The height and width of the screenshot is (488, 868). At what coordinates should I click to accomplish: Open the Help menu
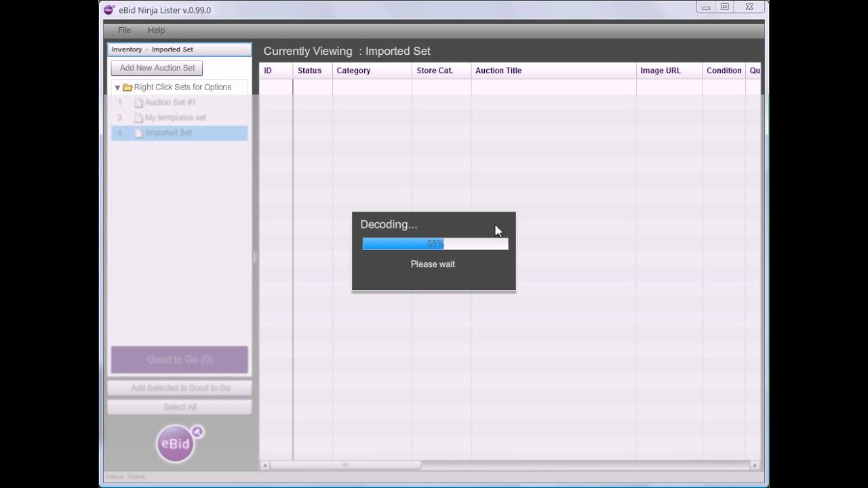(157, 30)
